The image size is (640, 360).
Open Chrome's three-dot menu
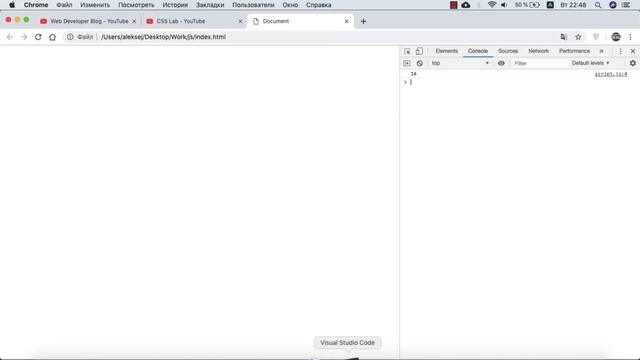(630, 37)
